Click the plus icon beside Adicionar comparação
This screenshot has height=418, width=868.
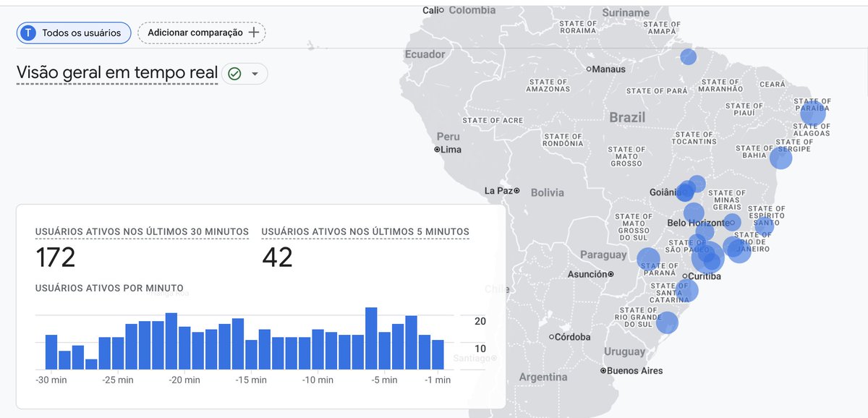click(x=253, y=33)
